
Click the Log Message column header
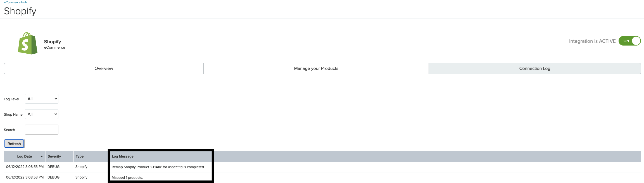point(123,156)
